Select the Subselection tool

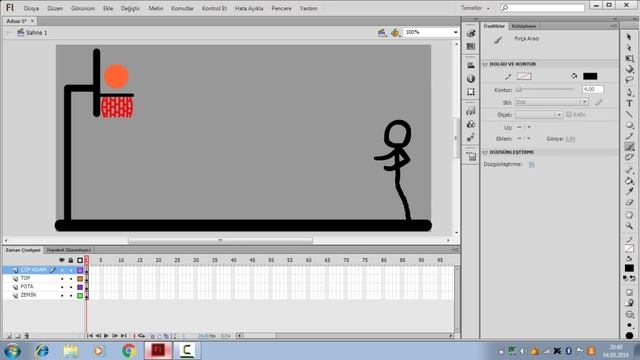629,48
